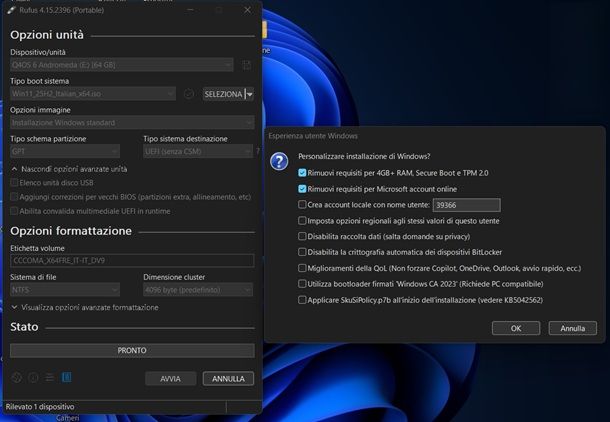Screen dimensions: 610x422
Task: Enable Imposta opzioni regionali checkbox
Action: pyautogui.click(x=302, y=221)
